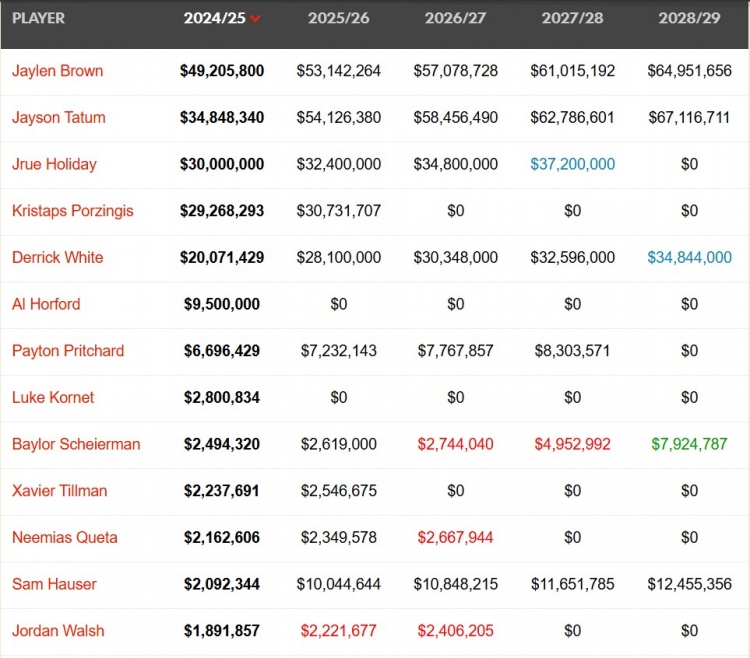Open Jaylen Brown's player page
Viewport: 750px width, 658px height.
(57, 71)
